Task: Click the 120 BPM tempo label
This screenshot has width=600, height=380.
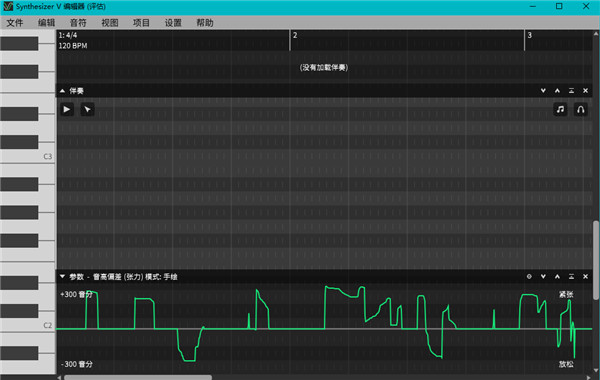Action: coord(73,46)
